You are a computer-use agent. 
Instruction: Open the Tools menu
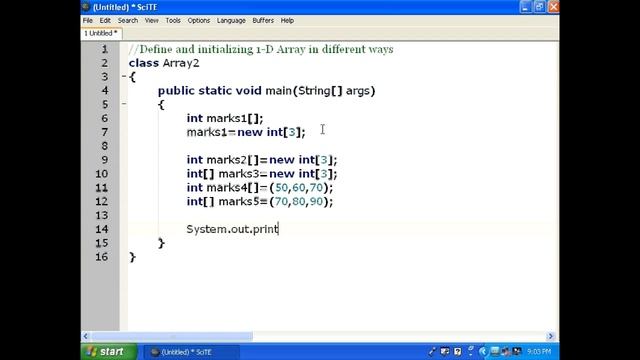[x=173, y=20]
